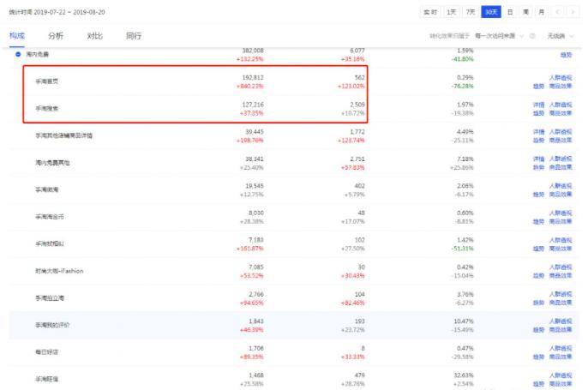Screen dimensions: 588x390
Task: Click the 淘内免费 group label
Action: click(x=37, y=54)
